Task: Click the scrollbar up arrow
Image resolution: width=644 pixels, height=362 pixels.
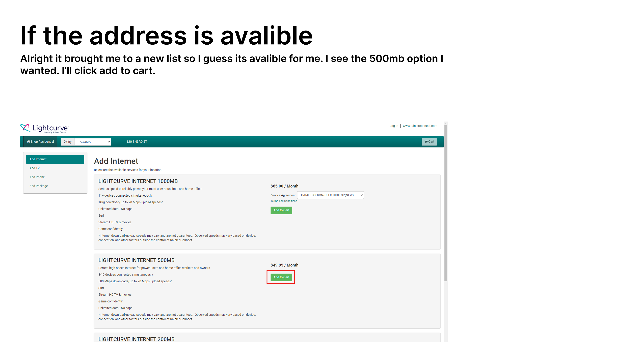Action: click(x=446, y=124)
